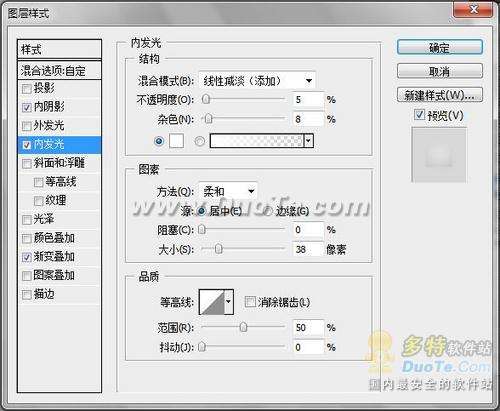Image resolution: width=500 pixels, height=411 pixels.
Task: Select the gradient glow radio button
Action: click(x=200, y=141)
